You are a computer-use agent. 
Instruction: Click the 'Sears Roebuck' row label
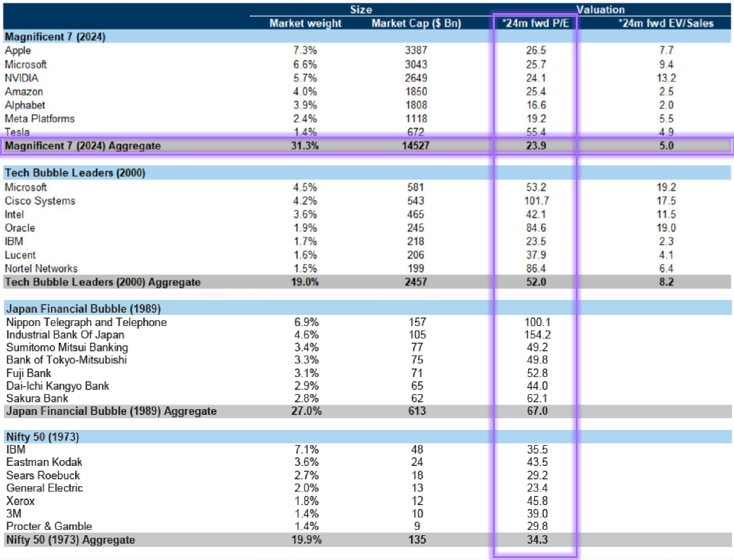(x=43, y=475)
